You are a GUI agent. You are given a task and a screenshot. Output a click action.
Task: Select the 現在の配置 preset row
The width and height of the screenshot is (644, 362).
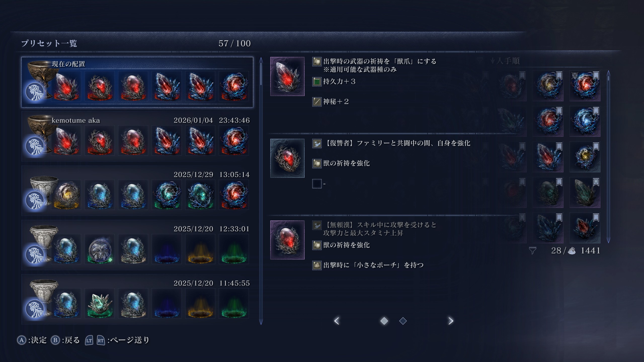point(137,82)
